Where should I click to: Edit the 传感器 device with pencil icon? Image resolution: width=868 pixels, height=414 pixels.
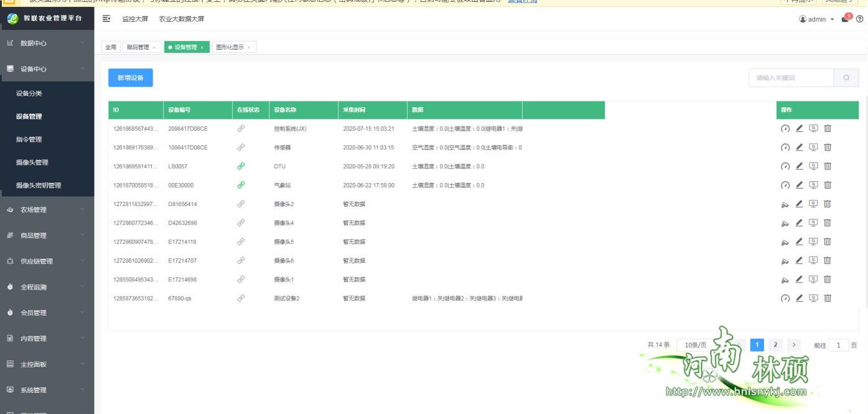pos(800,148)
